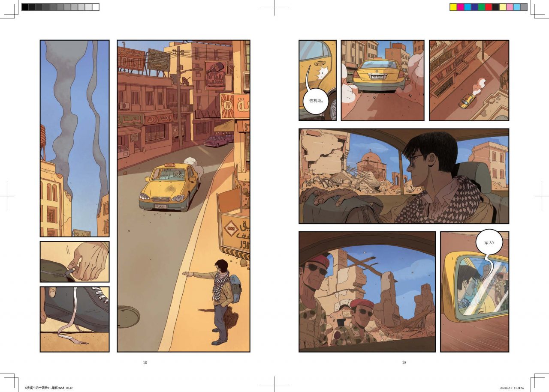This screenshot has width=549, height=392.
Task: Click the green swatch in the color bar
Action: pyautogui.click(x=482, y=7)
